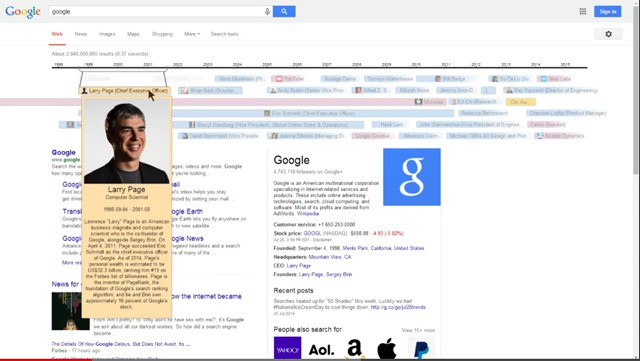Select the Chandan Lodha Product Manager entry

tap(567, 113)
